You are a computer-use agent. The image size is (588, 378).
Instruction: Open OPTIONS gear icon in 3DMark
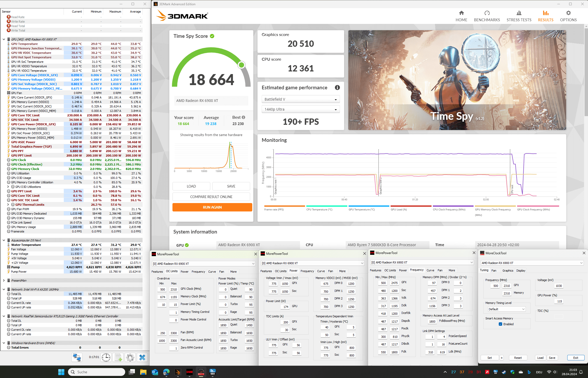point(568,13)
